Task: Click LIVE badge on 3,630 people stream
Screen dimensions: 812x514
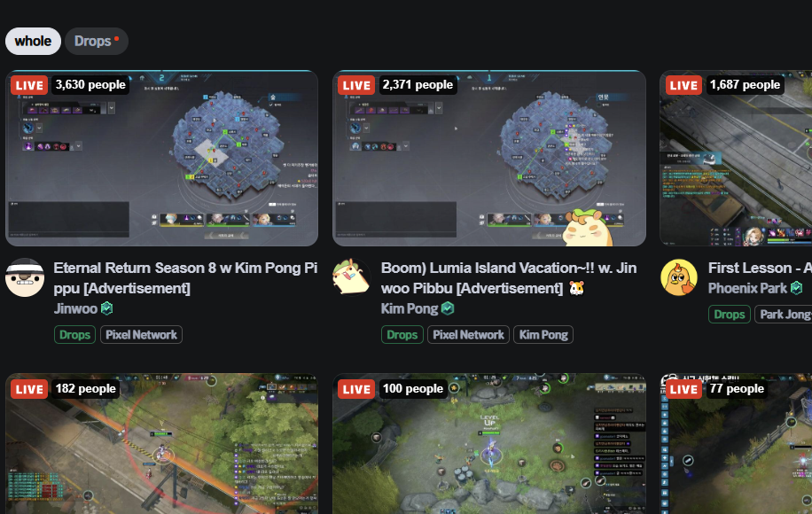Action: click(29, 85)
